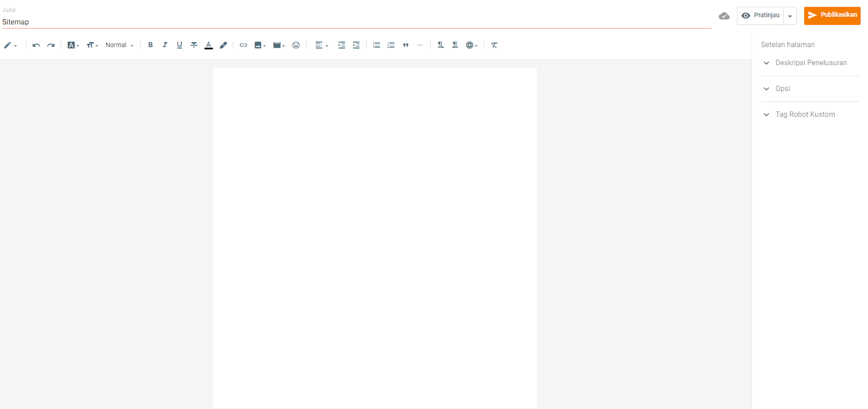Set left-to-right text direction
The image size is (868, 409).
click(441, 46)
